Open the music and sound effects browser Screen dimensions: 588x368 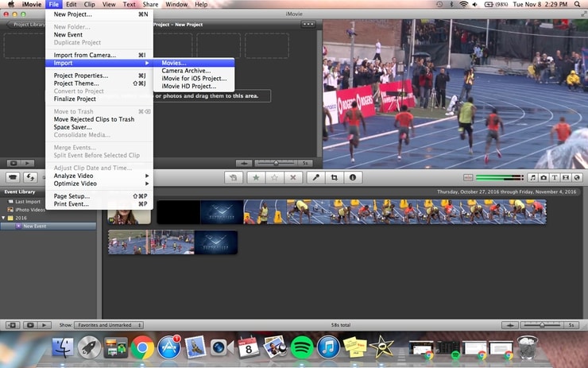532,177
